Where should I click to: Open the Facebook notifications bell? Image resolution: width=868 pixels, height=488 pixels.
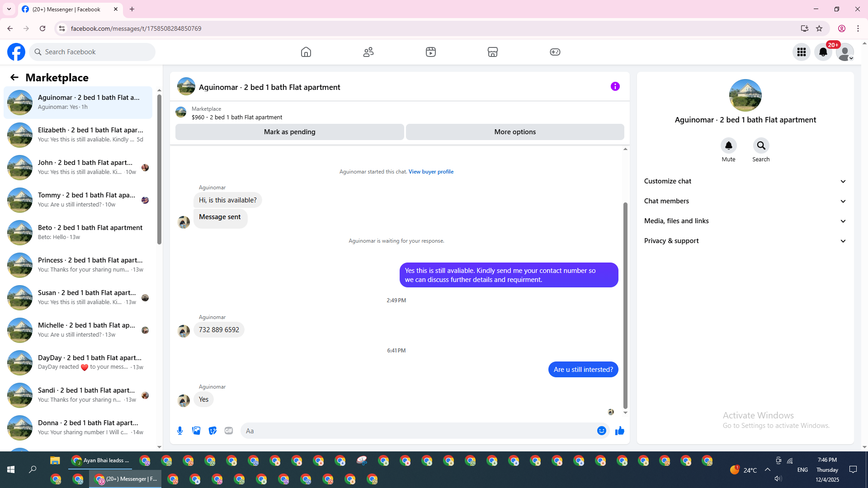823,52
